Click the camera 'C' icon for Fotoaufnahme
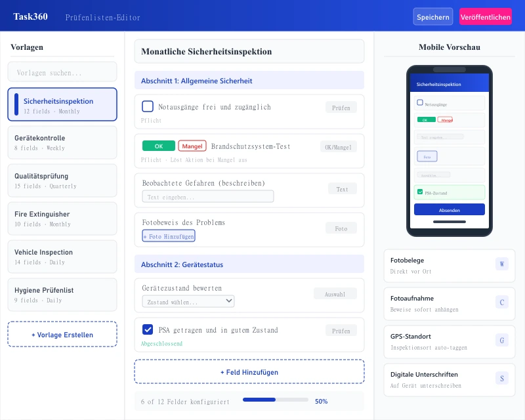 (501, 302)
